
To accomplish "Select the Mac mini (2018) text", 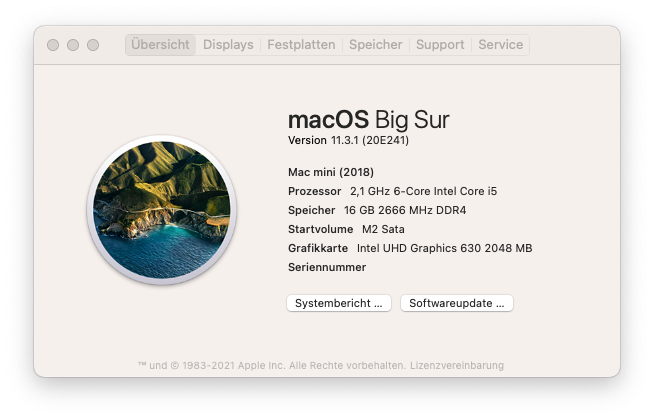I will click(x=331, y=172).
